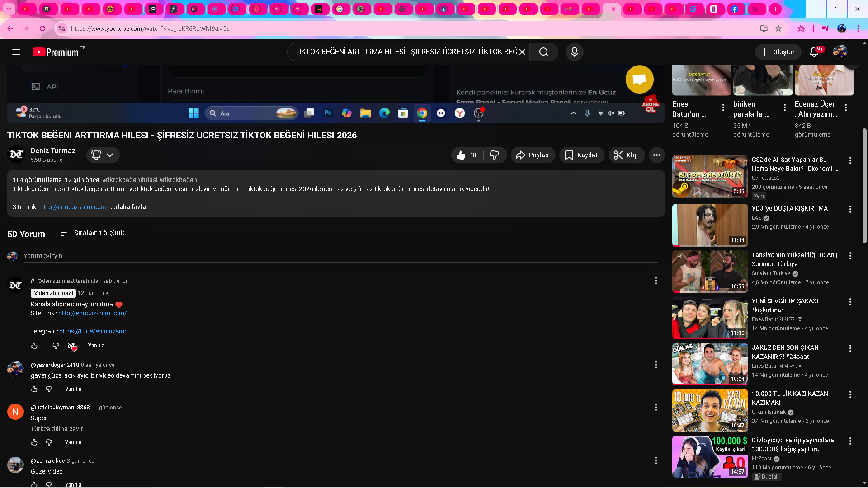Reply to pinned denizturmazt comment
Screen dimensions: 868x488
click(96, 346)
